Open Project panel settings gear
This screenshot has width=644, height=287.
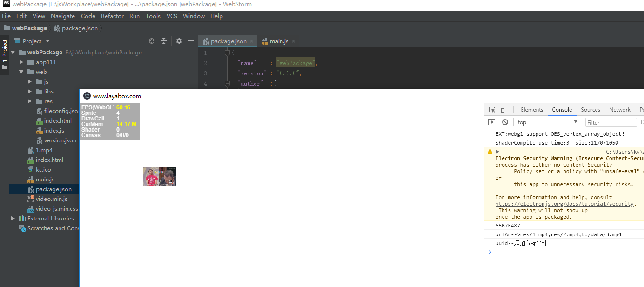pos(179,41)
